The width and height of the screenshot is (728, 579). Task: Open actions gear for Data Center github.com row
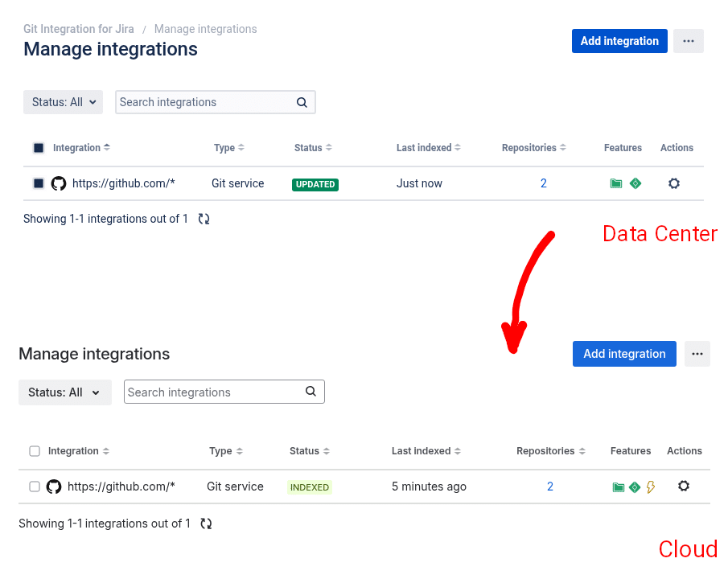click(674, 183)
